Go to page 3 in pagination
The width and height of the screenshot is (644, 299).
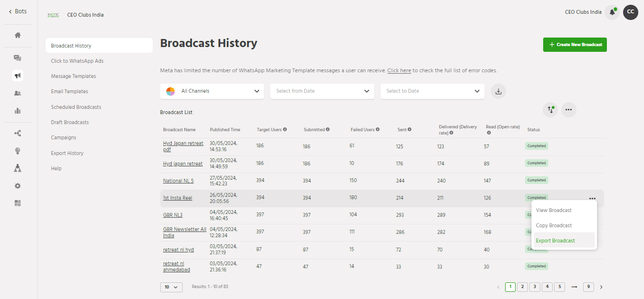(x=535, y=287)
